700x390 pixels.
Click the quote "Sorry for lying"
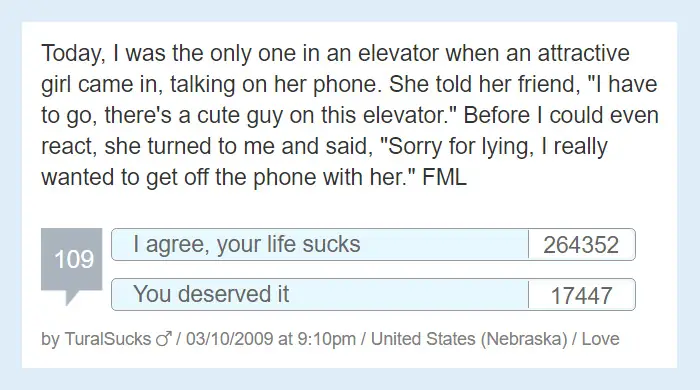456,146
